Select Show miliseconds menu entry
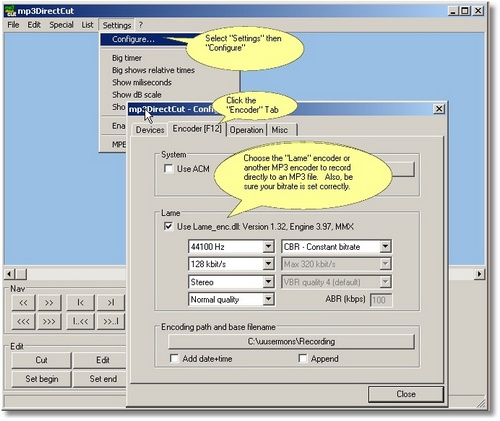This screenshot has height=421, width=500. [142, 82]
